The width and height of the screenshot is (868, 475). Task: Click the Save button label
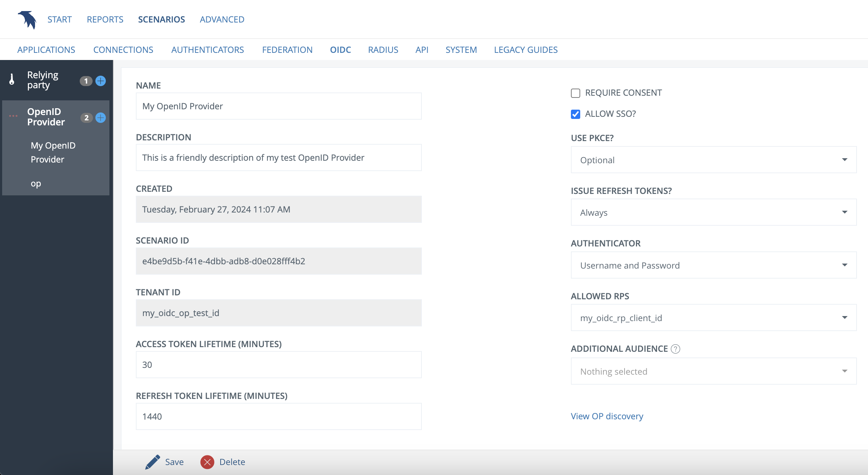click(x=174, y=462)
